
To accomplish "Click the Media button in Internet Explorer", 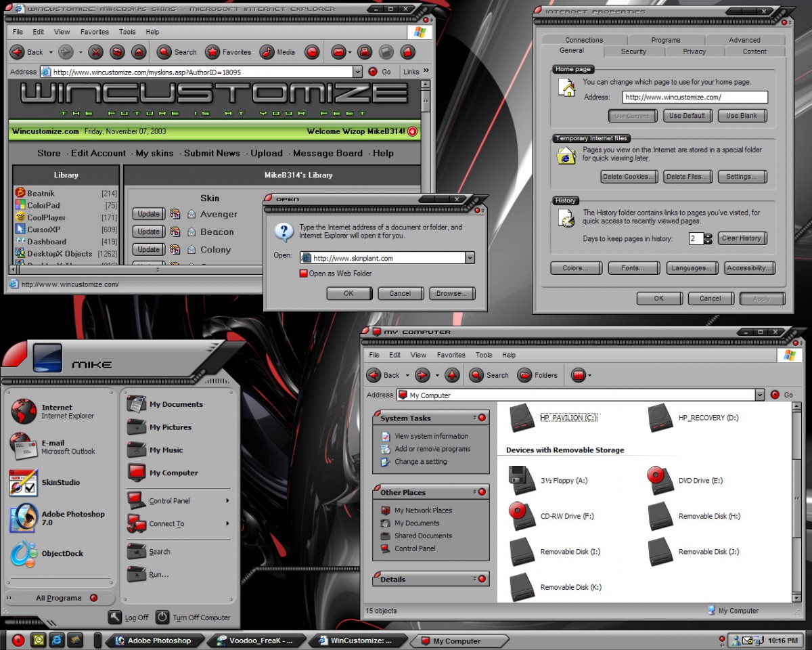I will coord(278,52).
